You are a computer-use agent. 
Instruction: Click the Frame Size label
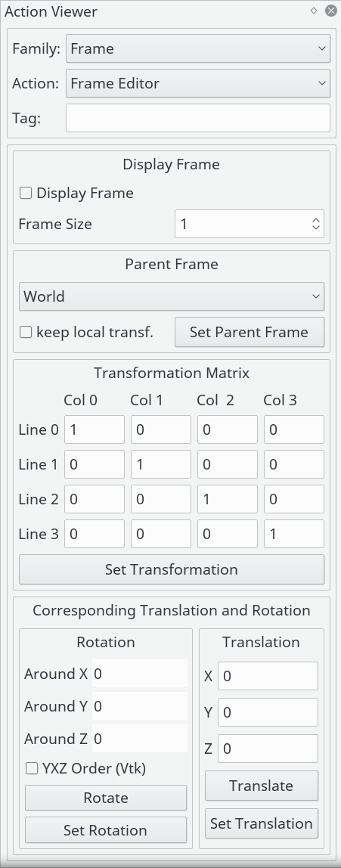click(x=55, y=224)
